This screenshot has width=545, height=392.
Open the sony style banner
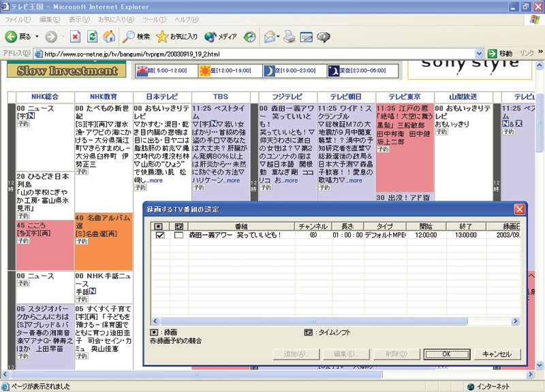(x=470, y=70)
